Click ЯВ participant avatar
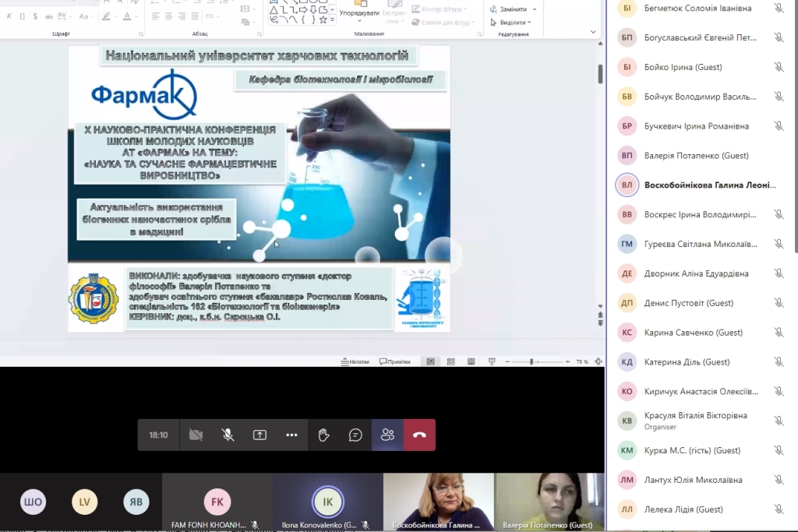798x532 pixels. (136, 502)
